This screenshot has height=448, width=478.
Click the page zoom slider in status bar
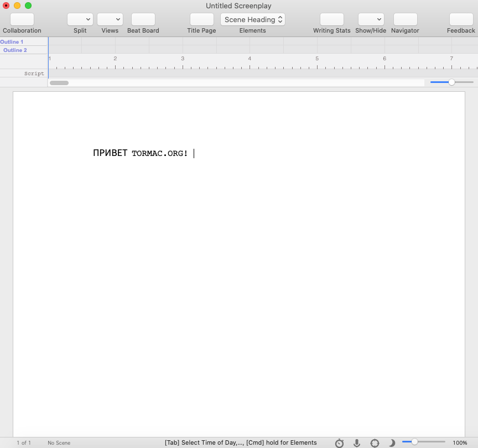click(423, 442)
